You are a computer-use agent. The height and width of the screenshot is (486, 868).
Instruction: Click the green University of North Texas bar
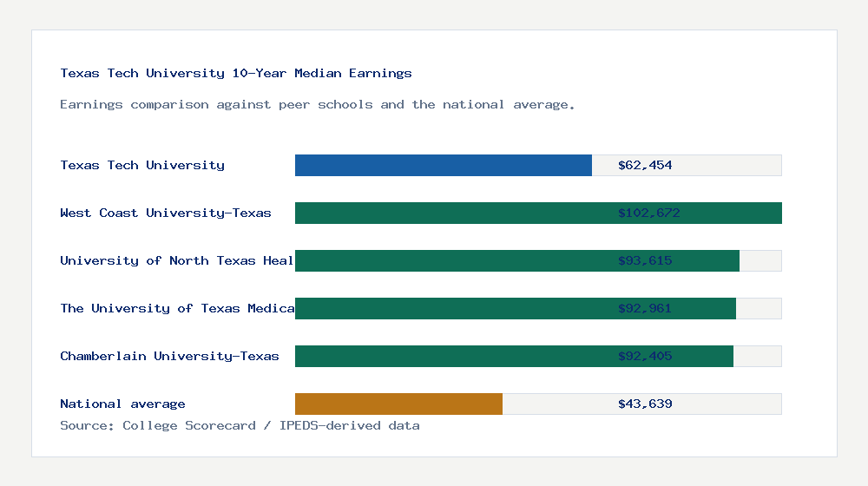click(517, 260)
